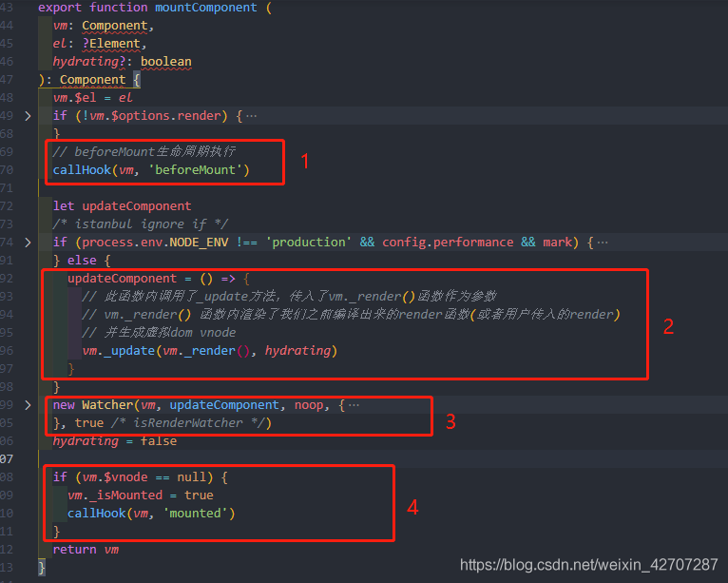Click the return vm statement

click(x=86, y=550)
